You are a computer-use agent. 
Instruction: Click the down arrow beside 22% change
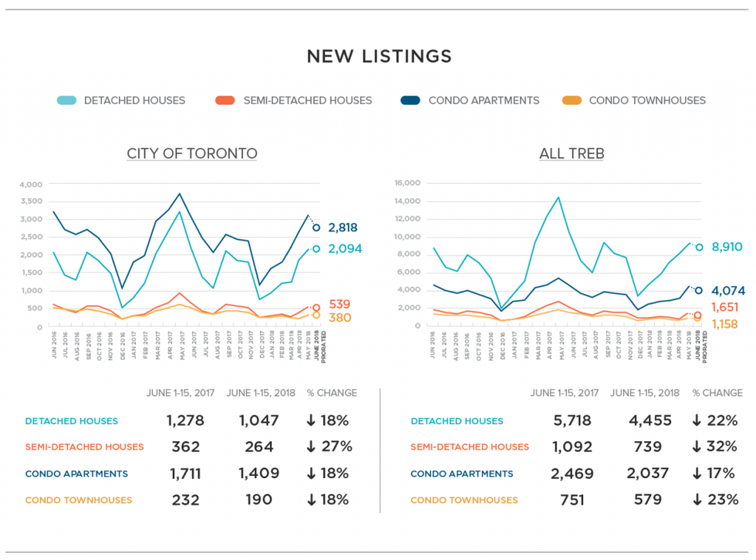point(697,421)
